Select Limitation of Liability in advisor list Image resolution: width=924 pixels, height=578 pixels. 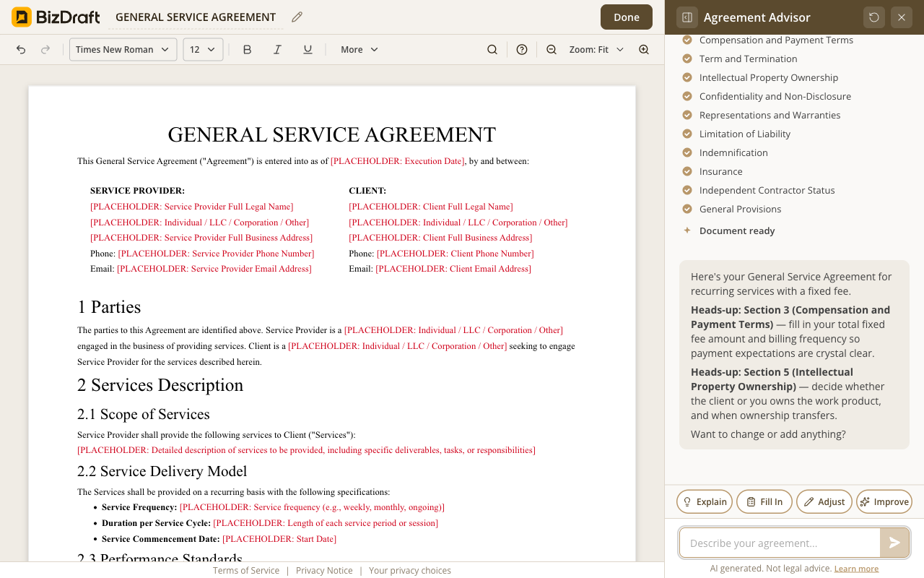click(x=745, y=134)
